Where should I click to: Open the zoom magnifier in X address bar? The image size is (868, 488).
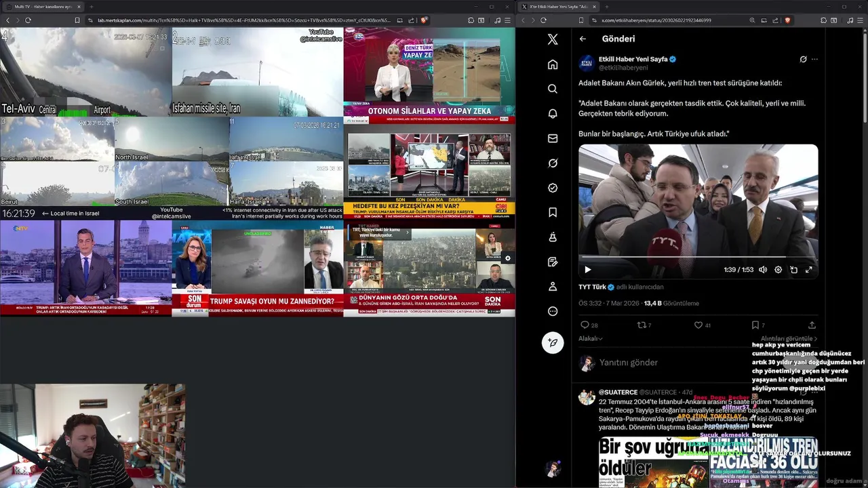point(752,20)
